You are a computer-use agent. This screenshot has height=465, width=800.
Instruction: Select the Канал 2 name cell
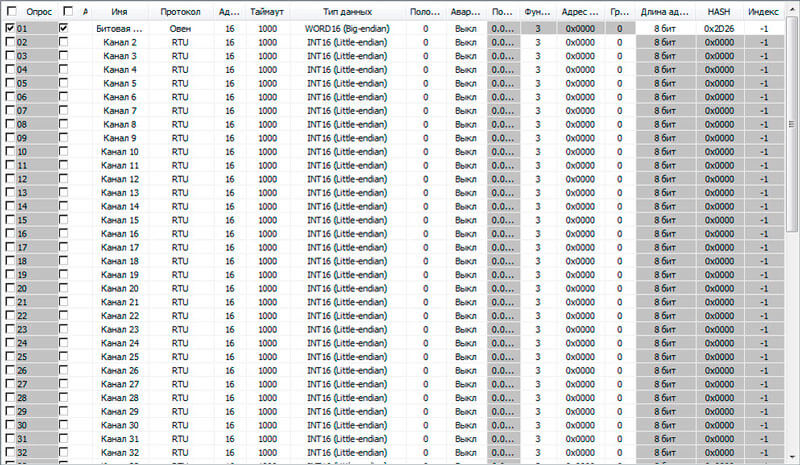[119, 42]
